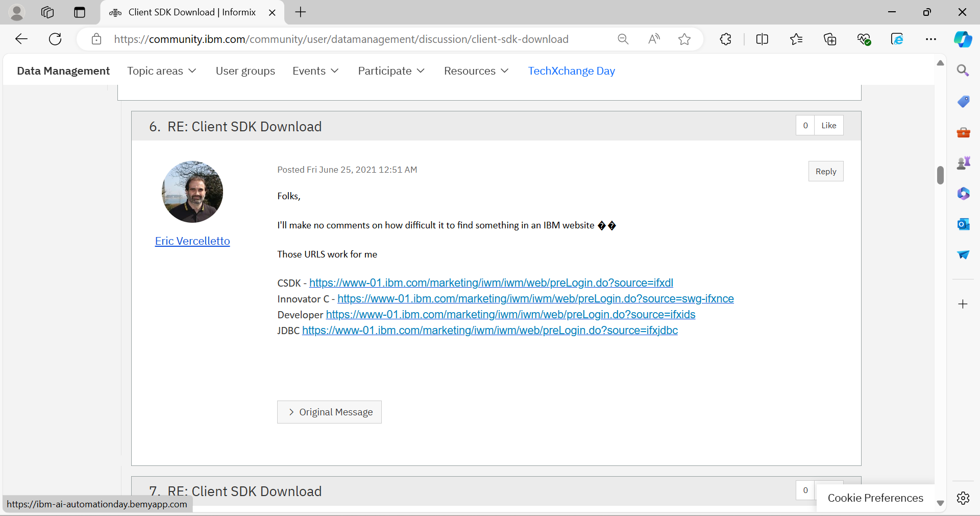980x516 pixels.
Task: Like post 6 RE: Client SDK Download
Action: tap(828, 126)
